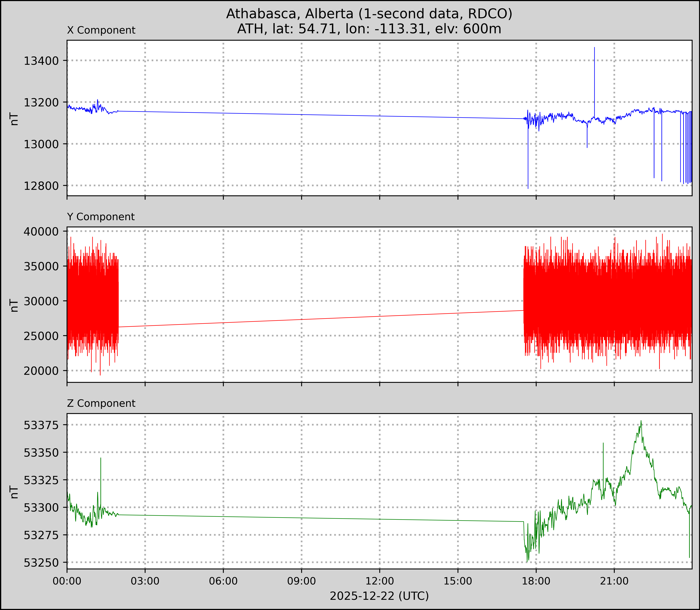
Task: Click the 'Z Component' panel label
Action: (x=101, y=403)
